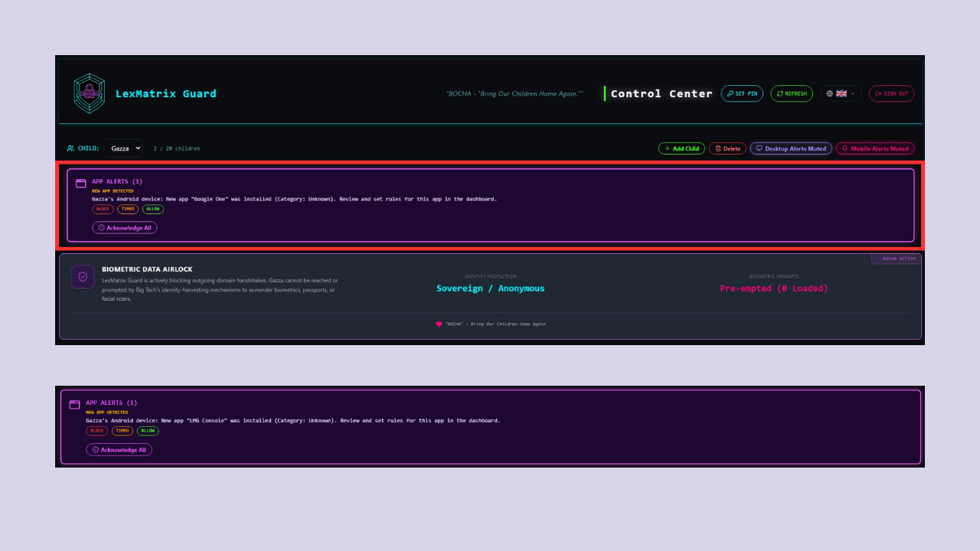Click the window icon beside the LMG Console alert
This screenshot has height=551, width=980.
click(75, 405)
